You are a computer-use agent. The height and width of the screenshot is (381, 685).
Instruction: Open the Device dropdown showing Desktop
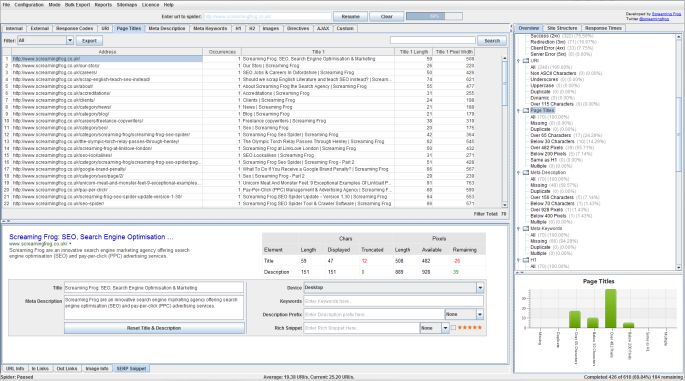tap(394, 287)
